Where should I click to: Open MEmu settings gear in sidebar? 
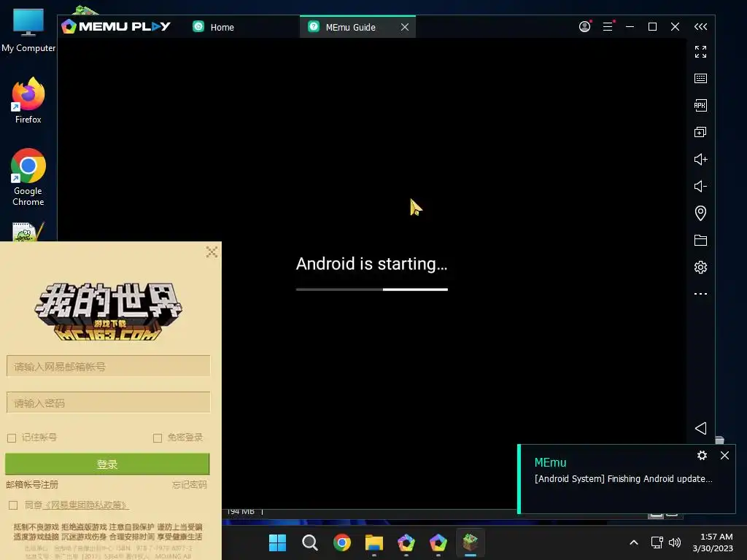[x=700, y=267]
